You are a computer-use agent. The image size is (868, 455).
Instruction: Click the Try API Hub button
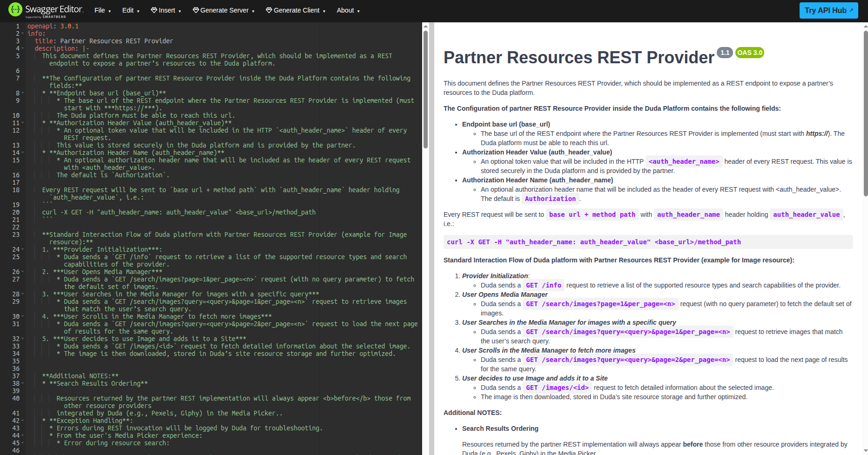(x=828, y=10)
